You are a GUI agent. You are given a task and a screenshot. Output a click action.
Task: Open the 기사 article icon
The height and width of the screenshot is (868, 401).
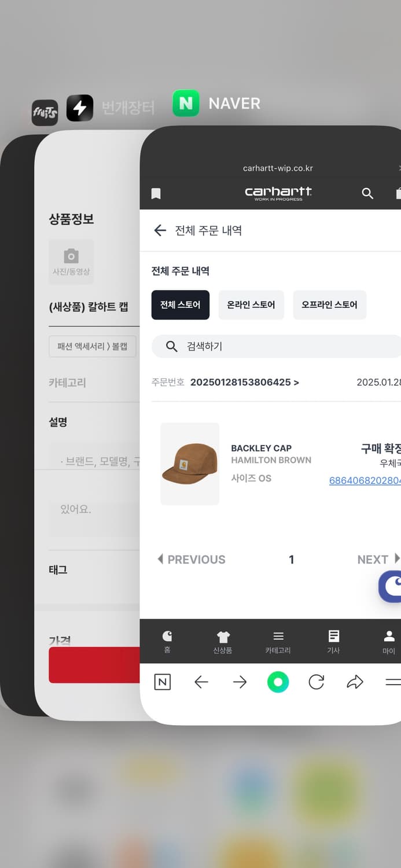coord(334,642)
